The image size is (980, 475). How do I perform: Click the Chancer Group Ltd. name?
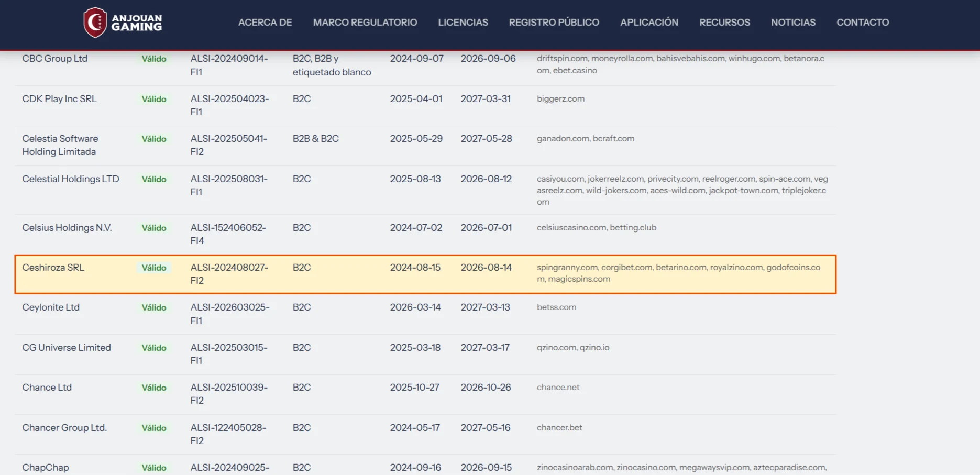[x=64, y=428]
